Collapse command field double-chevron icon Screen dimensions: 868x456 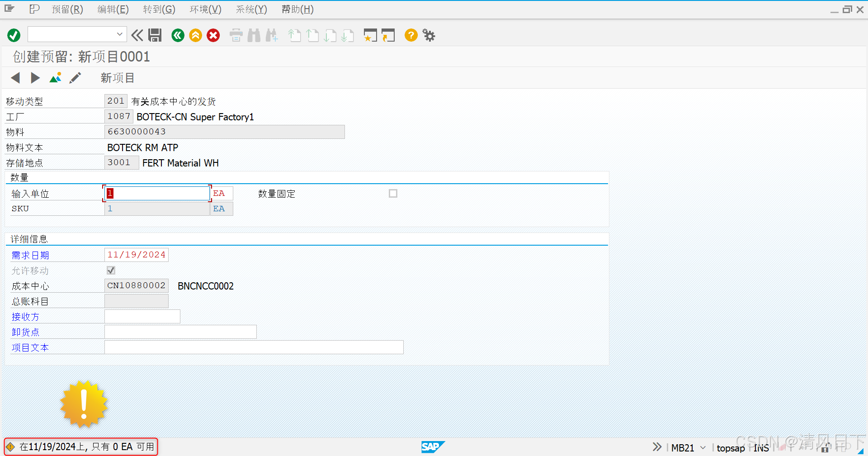[x=137, y=35]
